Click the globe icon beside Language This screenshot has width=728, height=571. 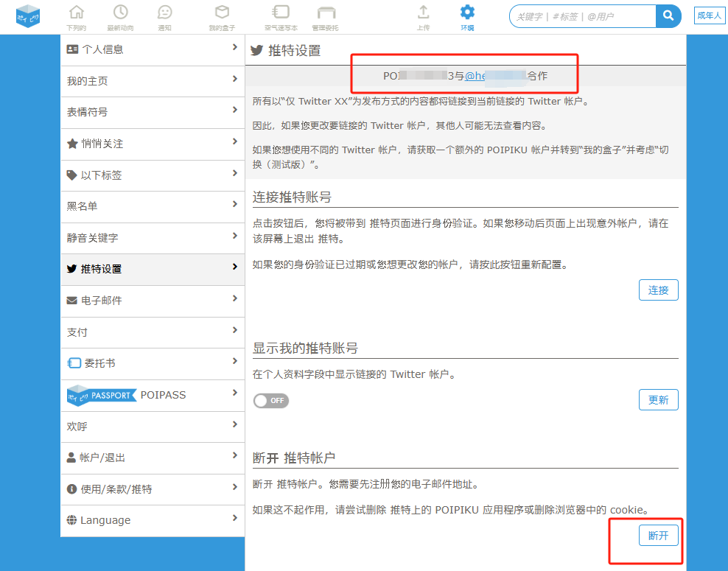pyautogui.click(x=72, y=520)
